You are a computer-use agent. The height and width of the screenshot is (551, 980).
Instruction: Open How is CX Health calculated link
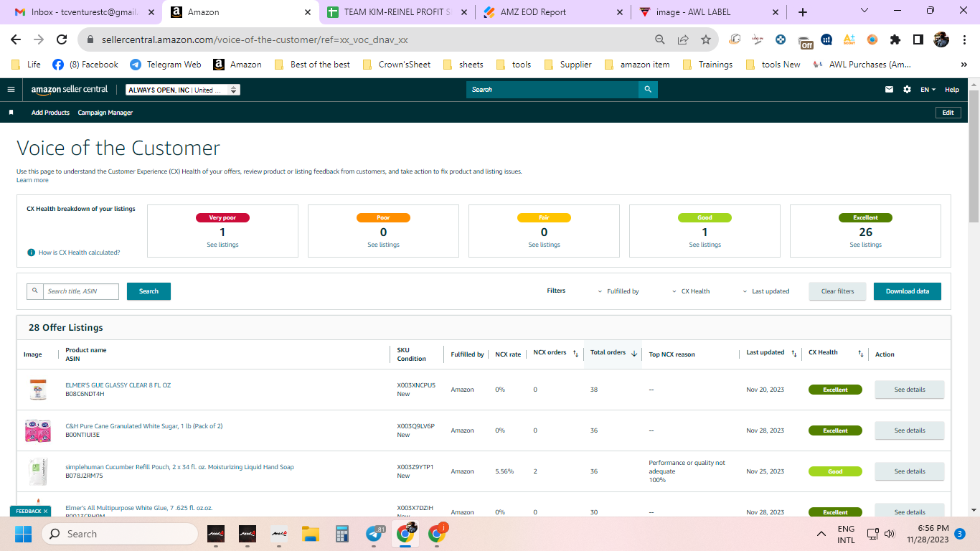point(79,253)
